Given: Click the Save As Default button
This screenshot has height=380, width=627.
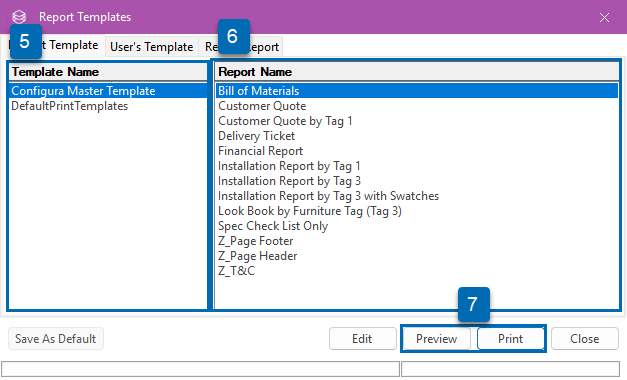Looking at the screenshot, I should tap(56, 339).
